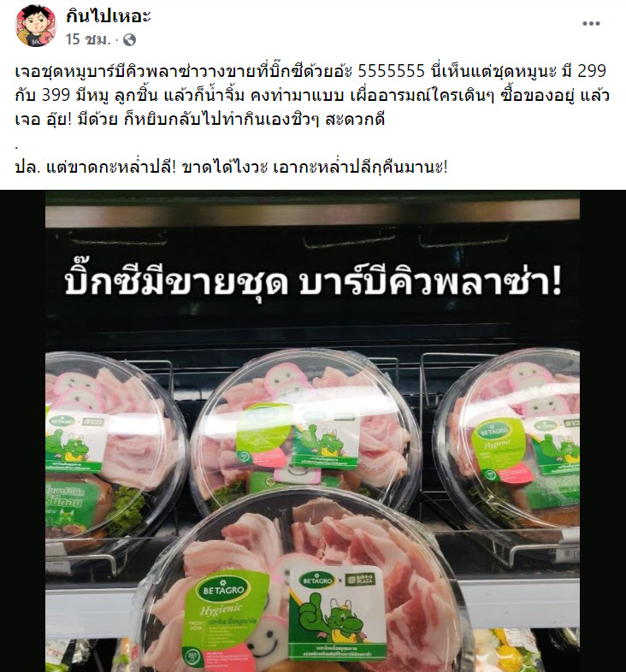The height and width of the screenshot is (672, 626).
Task: Open the กินไปเหอะ page name link
Action: pos(108,16)
